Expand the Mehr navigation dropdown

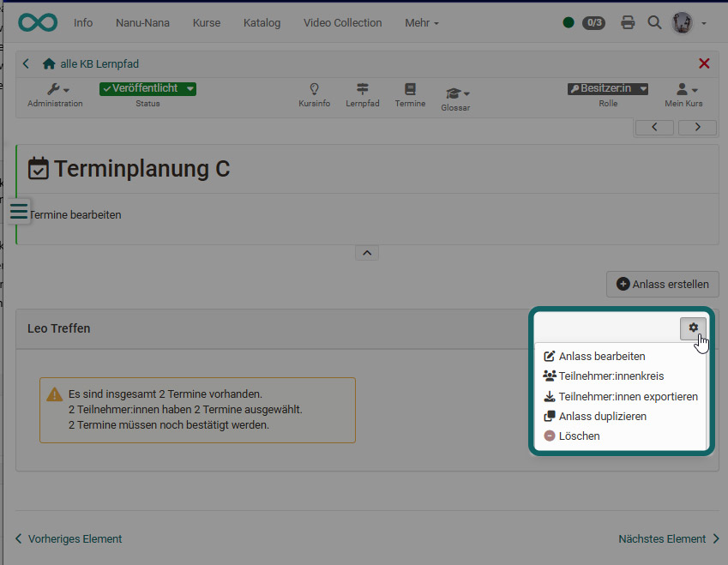coord(422,23)
